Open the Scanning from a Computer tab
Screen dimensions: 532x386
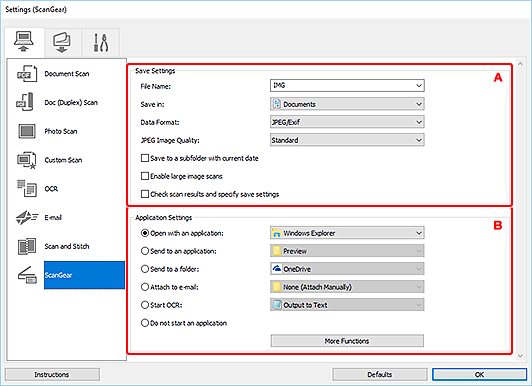click(24, 41)
